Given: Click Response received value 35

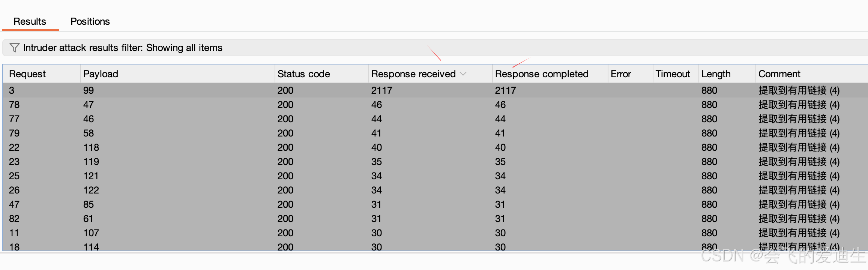Looking at the screenshot, I should (377, 162).
